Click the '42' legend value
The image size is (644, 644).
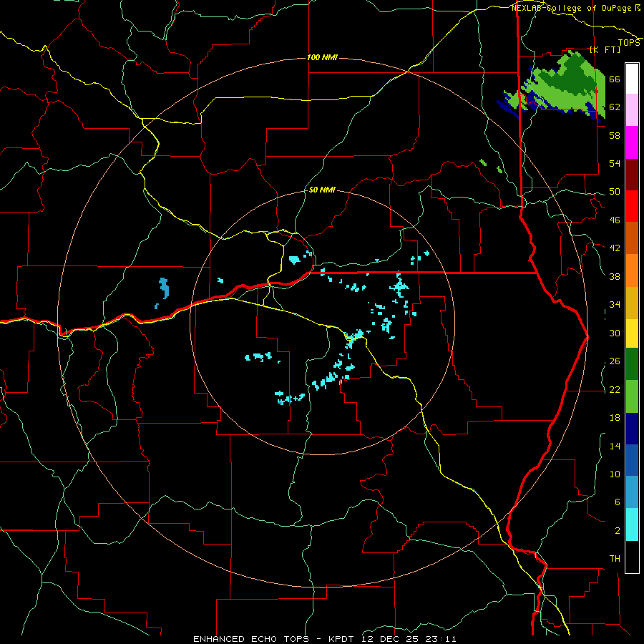click(x=615, y=248)
